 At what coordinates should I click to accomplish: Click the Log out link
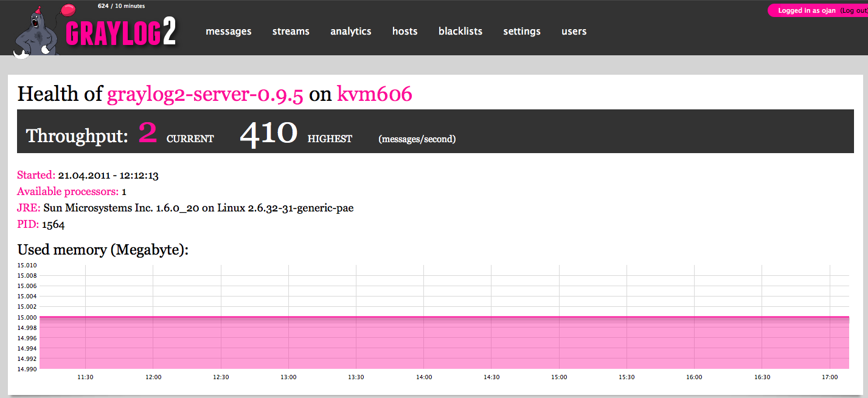pyautogui.click(x=853, y=11)
